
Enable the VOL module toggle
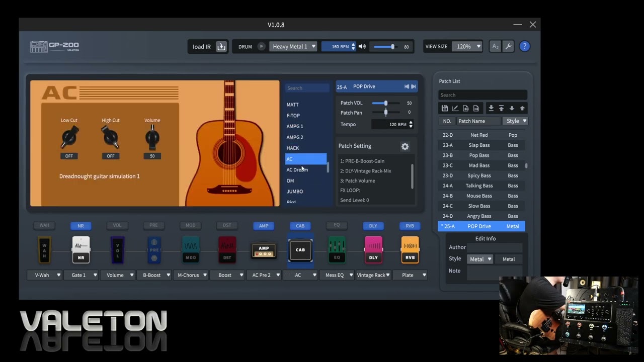pos(117,225)
